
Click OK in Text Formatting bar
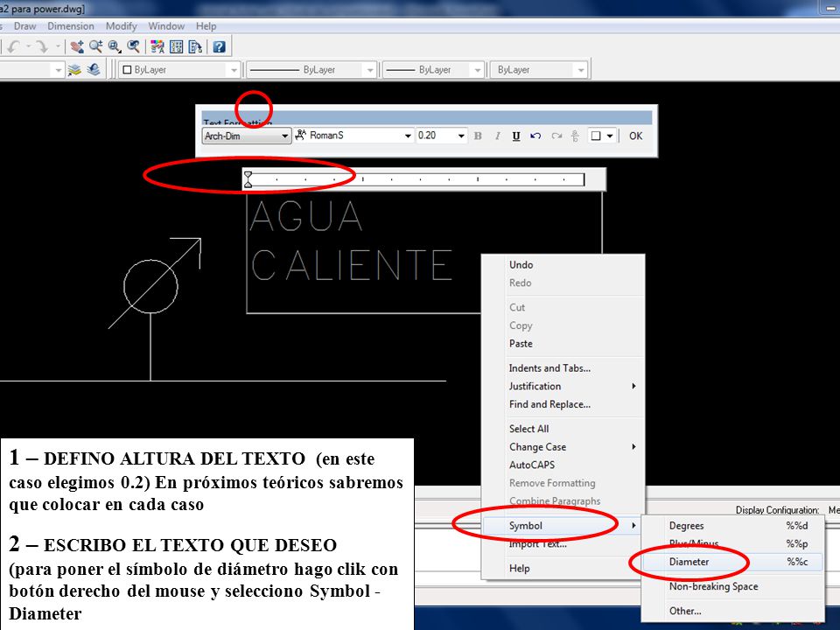pyautogui.click(x=636, y=136)
